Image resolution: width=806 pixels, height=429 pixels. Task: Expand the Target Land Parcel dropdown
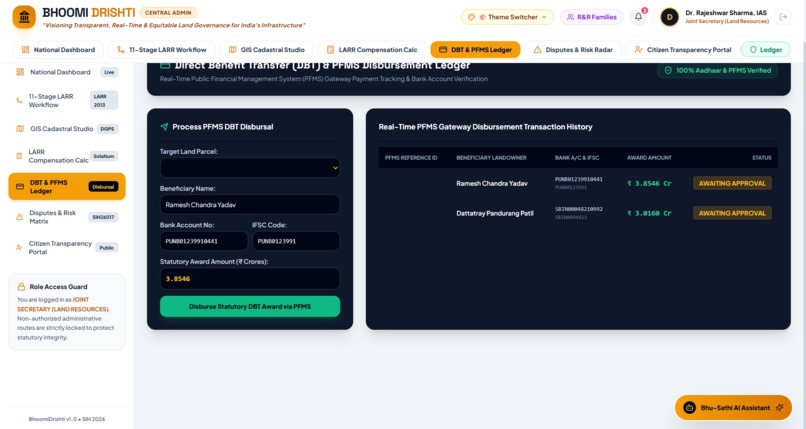250,167
